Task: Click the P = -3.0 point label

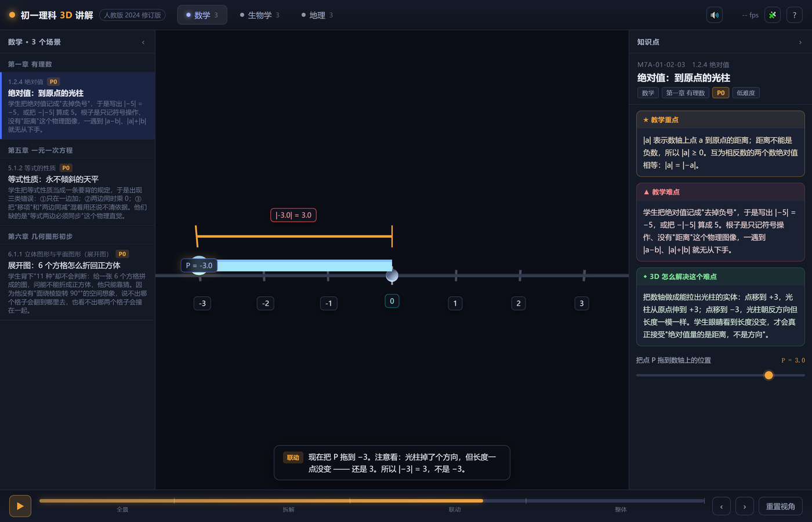Action: 199,266
